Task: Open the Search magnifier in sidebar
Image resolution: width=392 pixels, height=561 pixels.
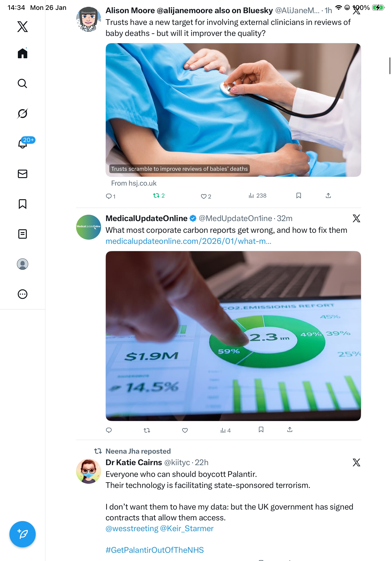Action: coord(23,83)
